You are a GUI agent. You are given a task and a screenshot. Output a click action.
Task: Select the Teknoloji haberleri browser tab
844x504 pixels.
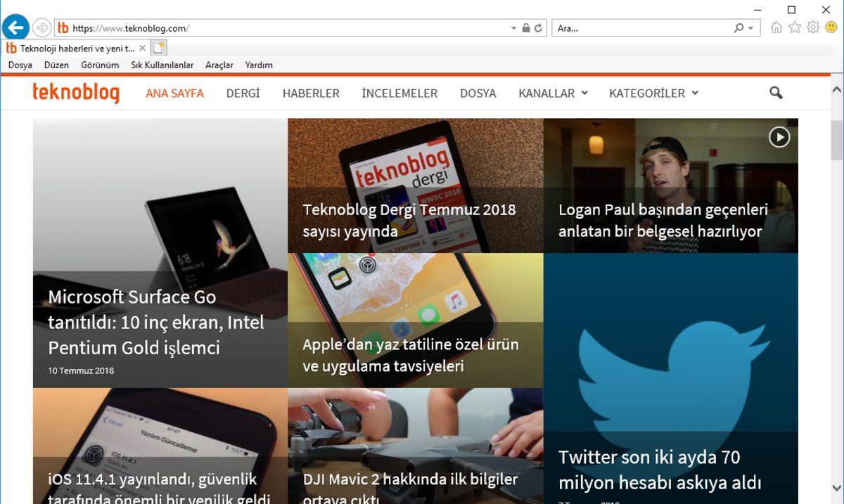point(76,49)
